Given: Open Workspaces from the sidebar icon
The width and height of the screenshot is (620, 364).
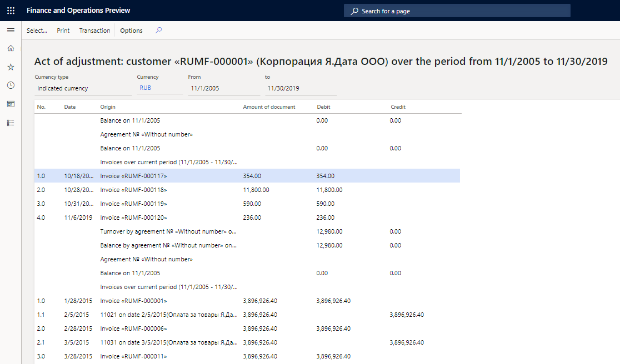Looking at the screenshot, I should tap(10, 103).
